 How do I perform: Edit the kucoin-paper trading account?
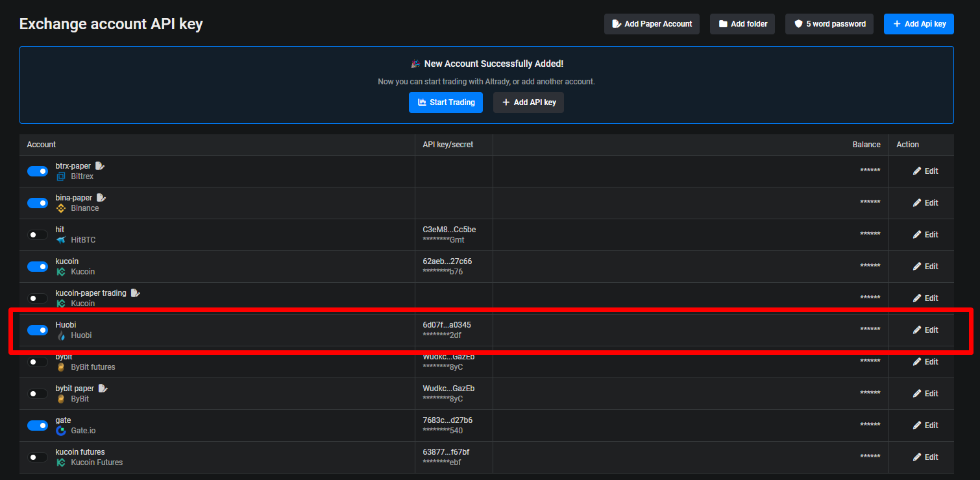pos(925,298)
